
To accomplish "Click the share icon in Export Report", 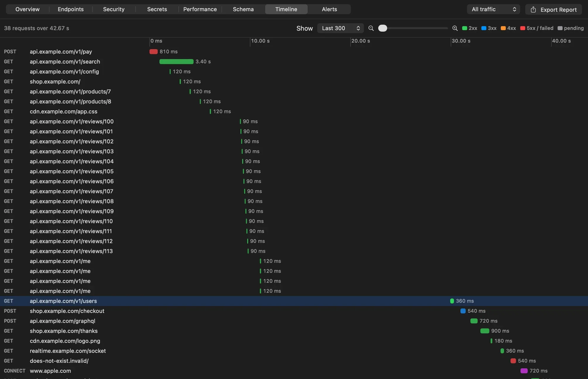I will click(533, 9).
